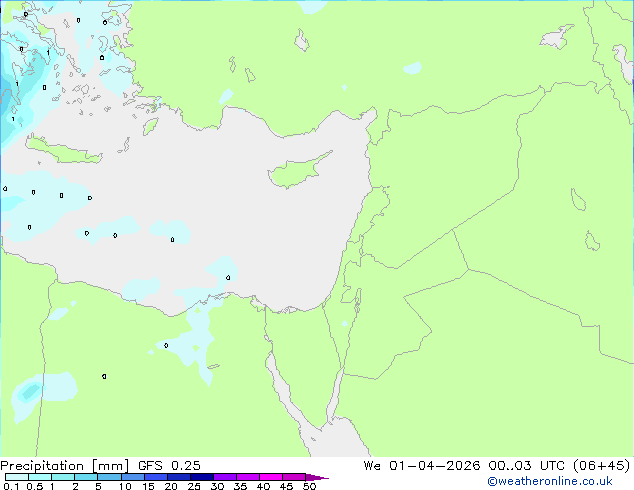Pick the 1–2 mm legend color box
This screenshot has height=490, width=634.
click(x=63, y=477)
